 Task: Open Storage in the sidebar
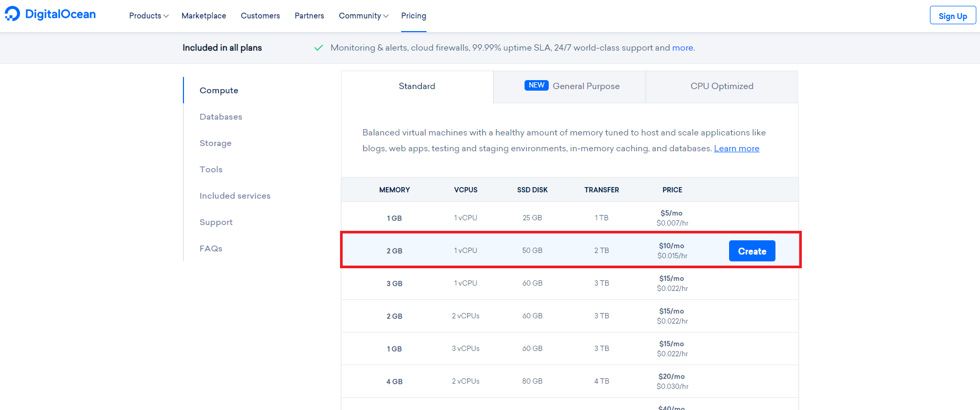tap(216, 143)
